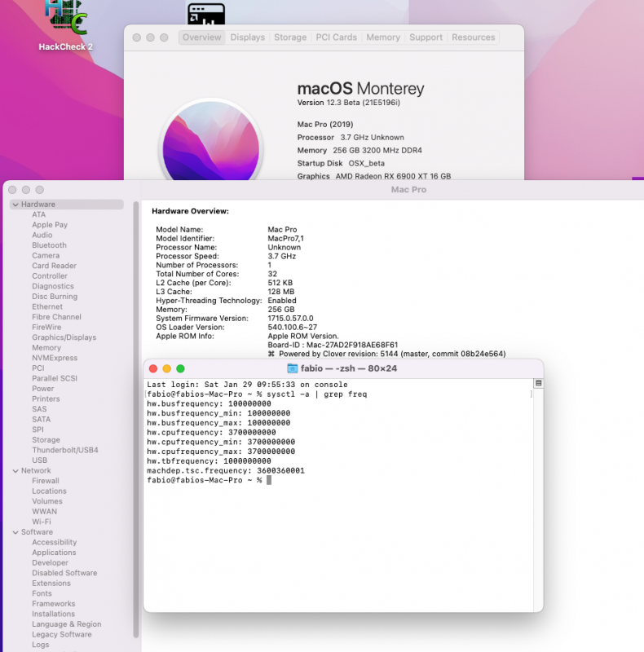Viewport: 644px width, 652px height.
Task: Click the macOS Monterey logo image
Action: [x=211, y=141]
